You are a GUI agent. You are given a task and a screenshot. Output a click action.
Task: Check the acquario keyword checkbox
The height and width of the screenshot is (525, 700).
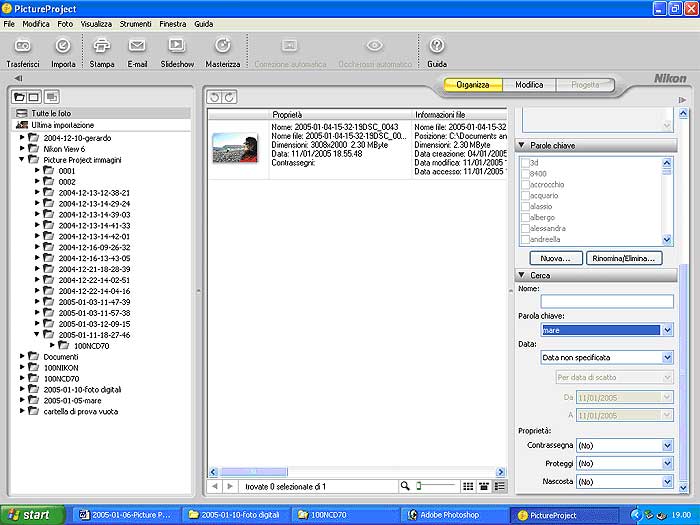click(525, 196)
